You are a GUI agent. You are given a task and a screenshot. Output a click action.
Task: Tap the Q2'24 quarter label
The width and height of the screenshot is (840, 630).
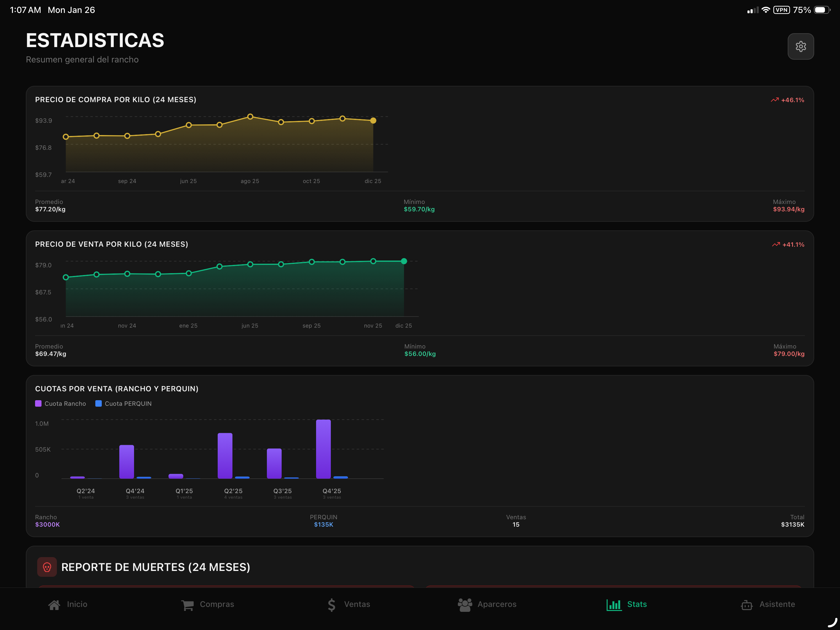pyautogui.click(x=86, y=491)
